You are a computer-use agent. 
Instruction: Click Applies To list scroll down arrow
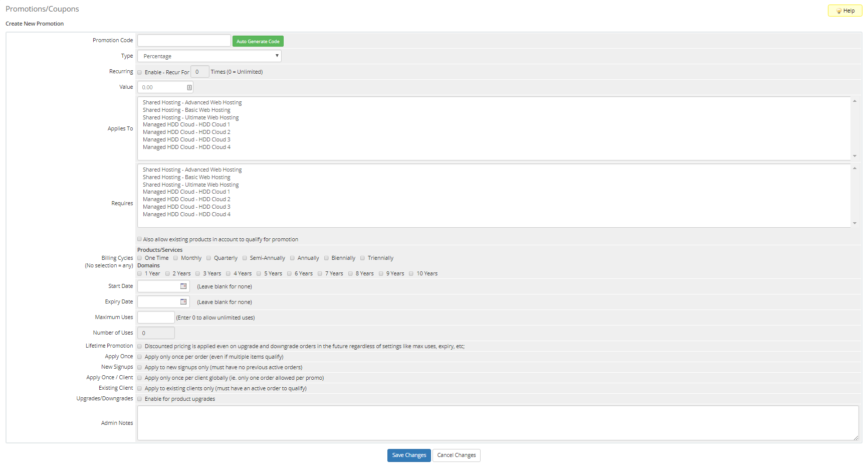pyautogui.click(x=854, y=156)
